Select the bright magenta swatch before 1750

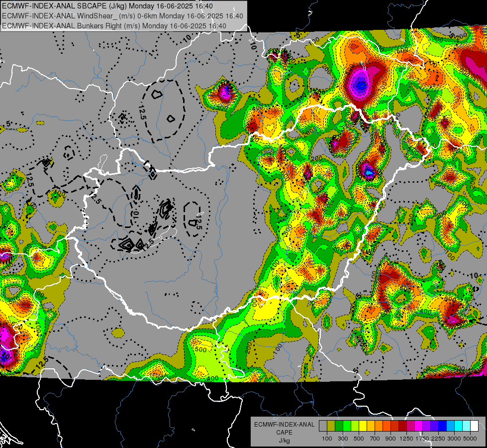(x=419, y=426)
